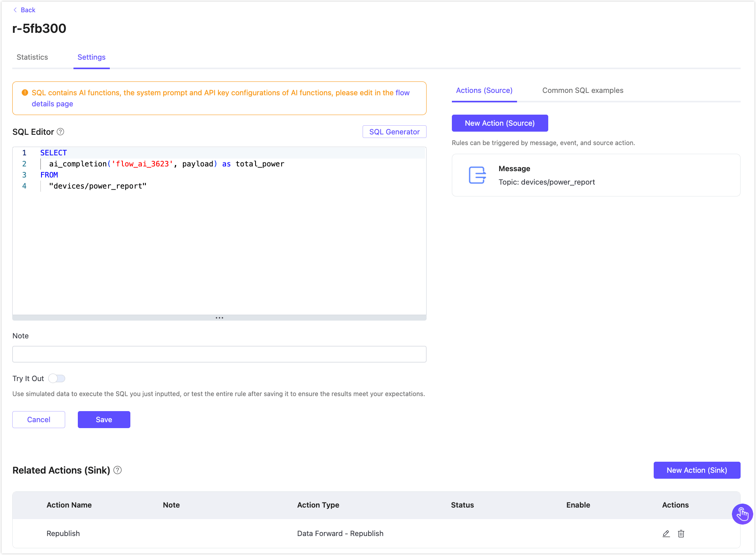This screenshot has width=756, height=555.
Task: Create a New Action (Source)
Action: click(500, 123)
